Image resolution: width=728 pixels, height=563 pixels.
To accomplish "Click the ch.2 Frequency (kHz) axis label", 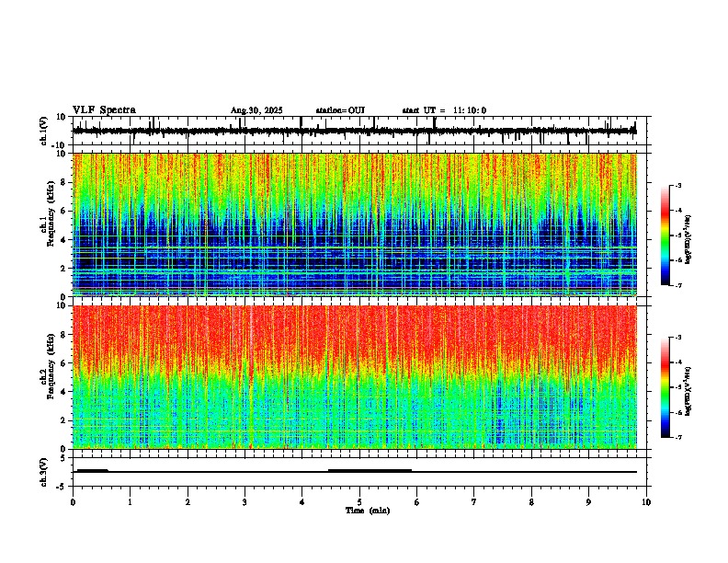I will point(48,366).
